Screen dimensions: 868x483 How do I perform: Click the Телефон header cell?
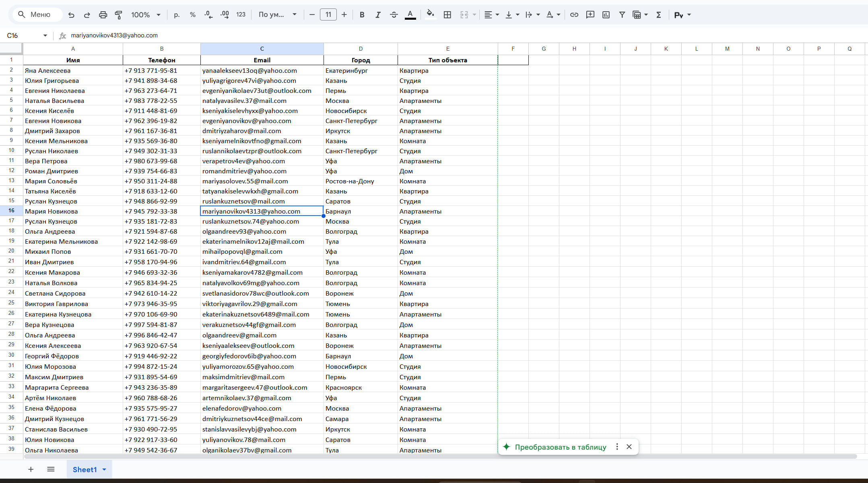point(161,60)
